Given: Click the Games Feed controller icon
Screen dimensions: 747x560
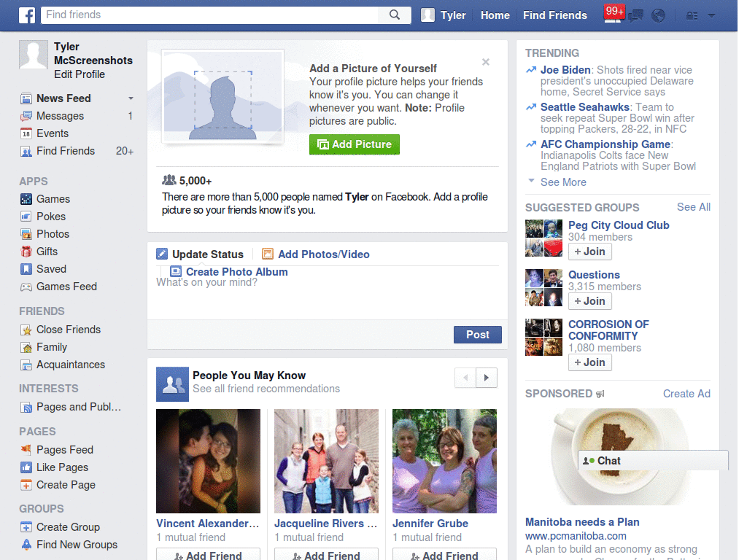Looking at the screenshot, I should [x=26, y=287].
